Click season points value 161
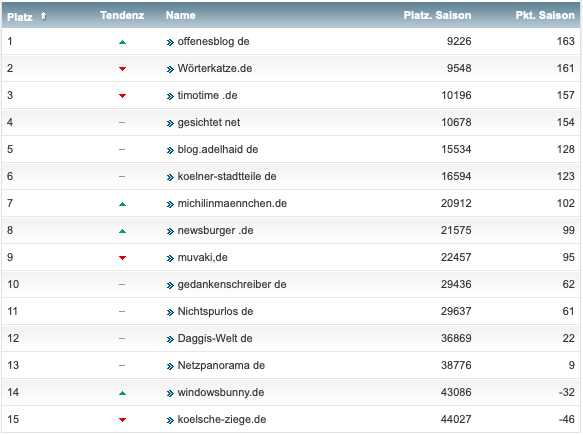Screen dimensions: 583x435 [x=566, y=68]
